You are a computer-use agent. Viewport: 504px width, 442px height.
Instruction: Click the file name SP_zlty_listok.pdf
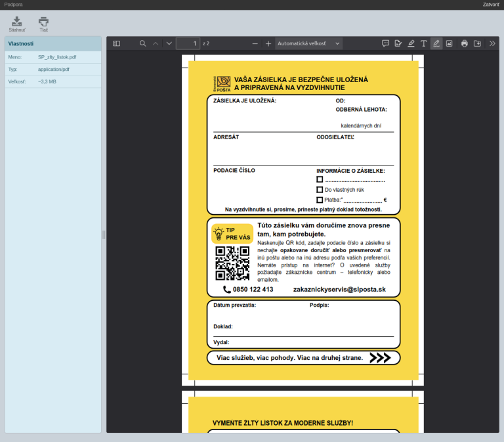click(x=57, y=57)
